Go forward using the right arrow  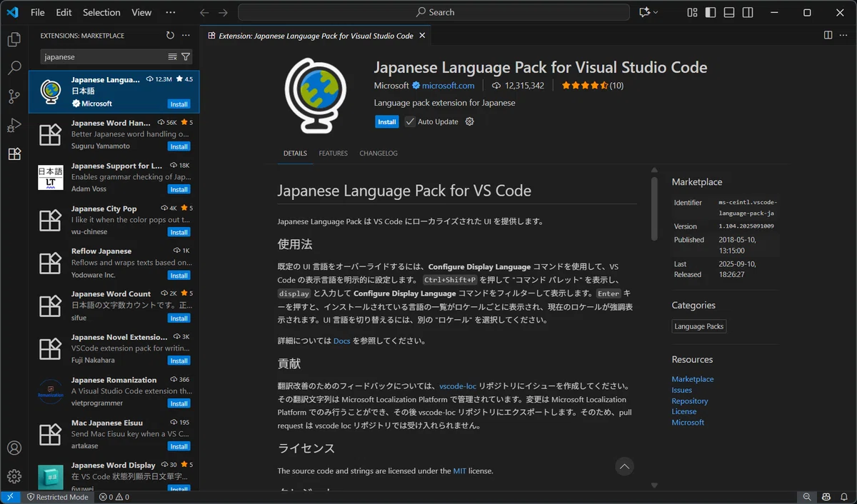[224, 12]
